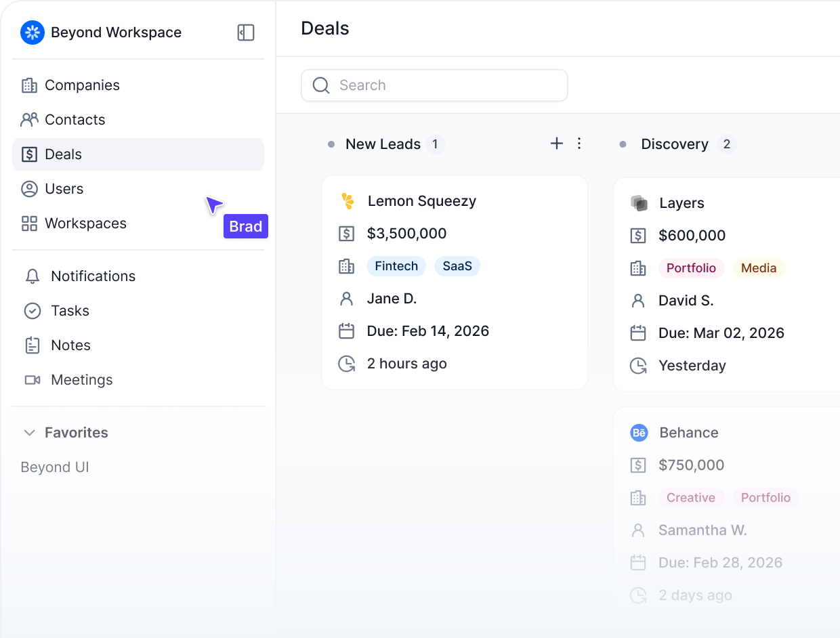This screenshot has height=638, width=840.
Task: Click the $3,500,000 amount
Action: coord(406,234)
